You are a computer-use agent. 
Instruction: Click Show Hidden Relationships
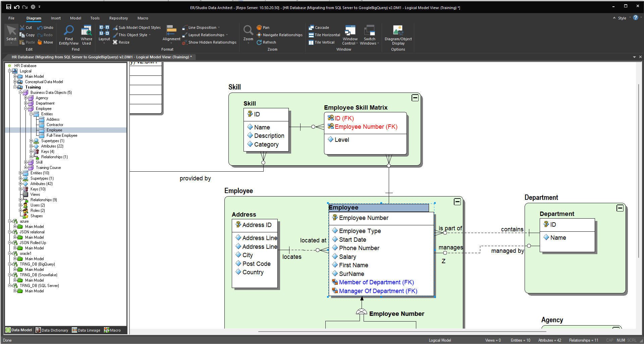212,42
